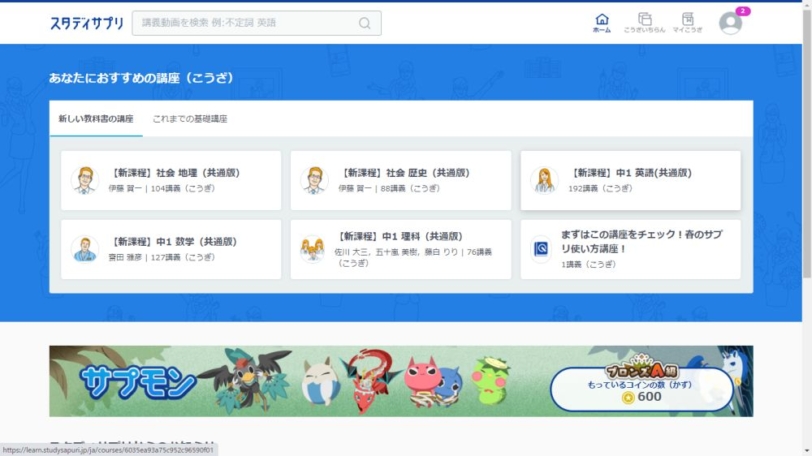Click the pink notification badge showing 2
The image size is (812, 456).
click(x=743, y=11)
